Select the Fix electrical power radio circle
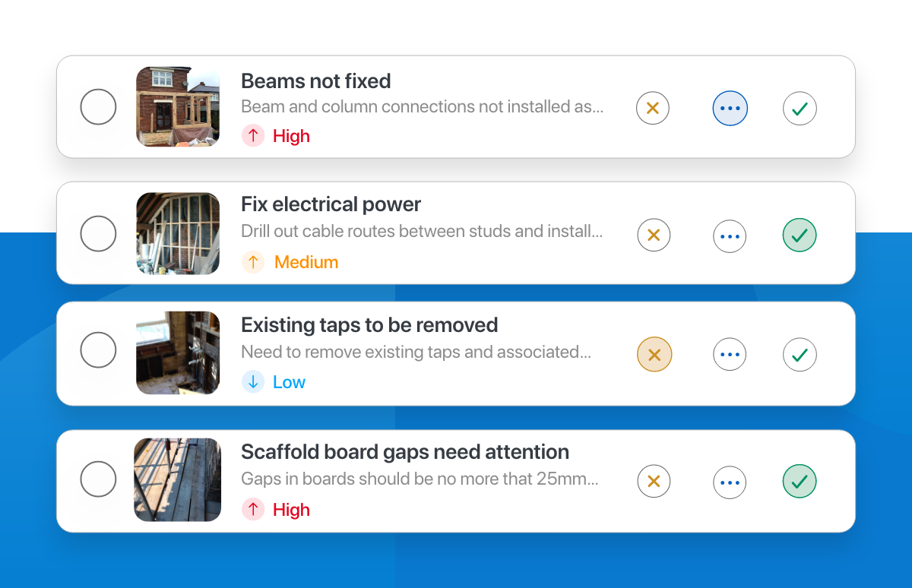912x588 pixels. [x=98, y=233]
